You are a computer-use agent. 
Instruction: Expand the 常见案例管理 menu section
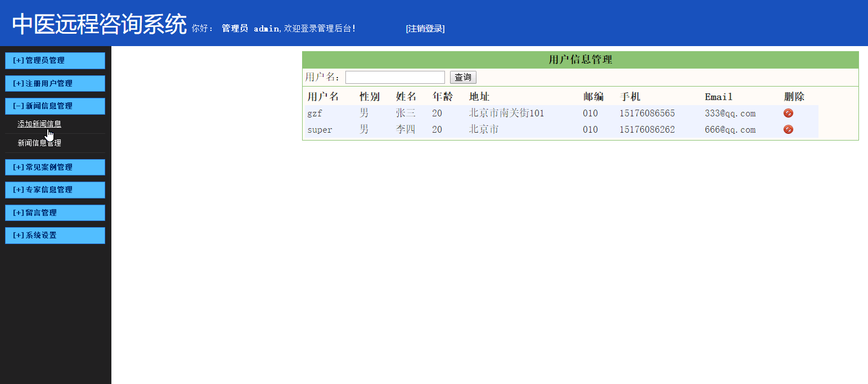coord(55,167)
